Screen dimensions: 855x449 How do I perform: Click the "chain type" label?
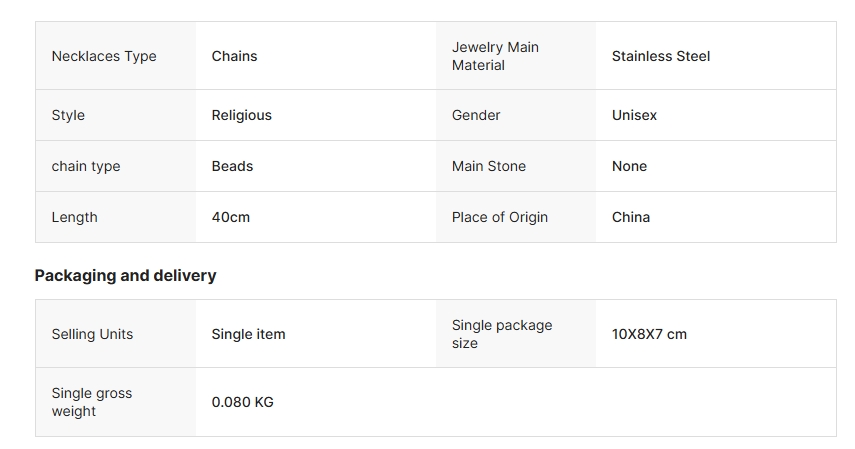coord(85,166)
